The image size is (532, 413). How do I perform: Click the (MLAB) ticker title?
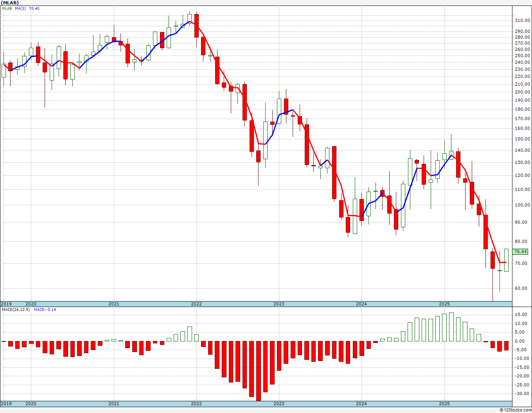(x=10, y=2)
